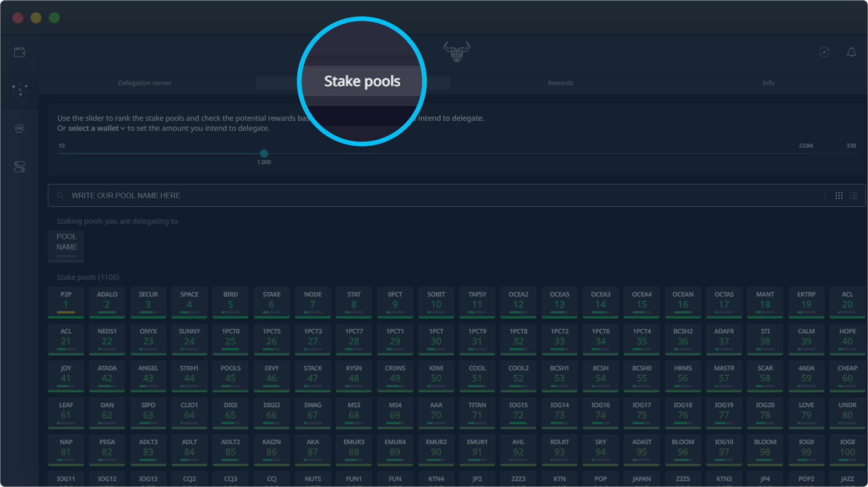Open the settings toggles sidebar icon
Screen dimensions: 868x487
(x=20, y=167)
